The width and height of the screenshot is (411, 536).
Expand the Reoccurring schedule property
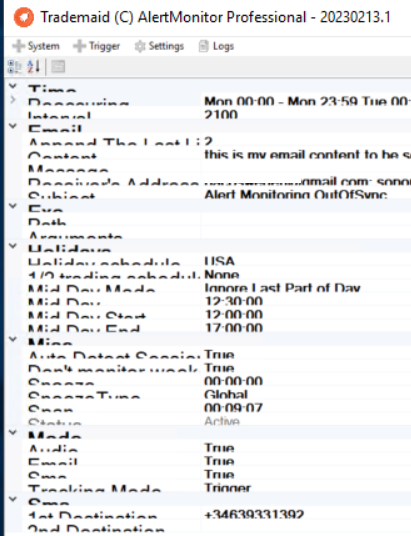[x=13, y=100]
